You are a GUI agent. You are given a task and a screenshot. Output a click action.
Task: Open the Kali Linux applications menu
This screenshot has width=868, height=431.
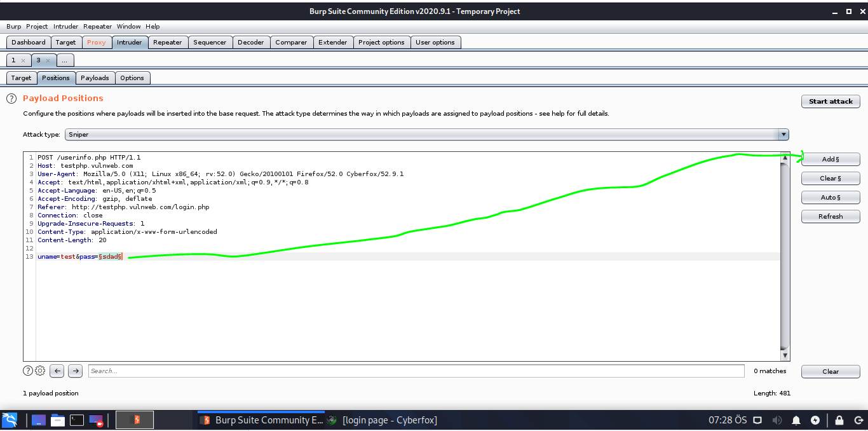point(10,420)
